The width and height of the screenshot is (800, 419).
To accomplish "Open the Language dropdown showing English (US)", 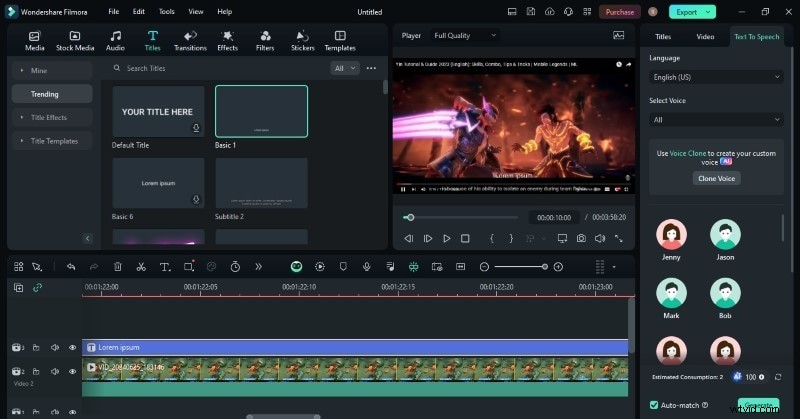I will click(715, 76).
